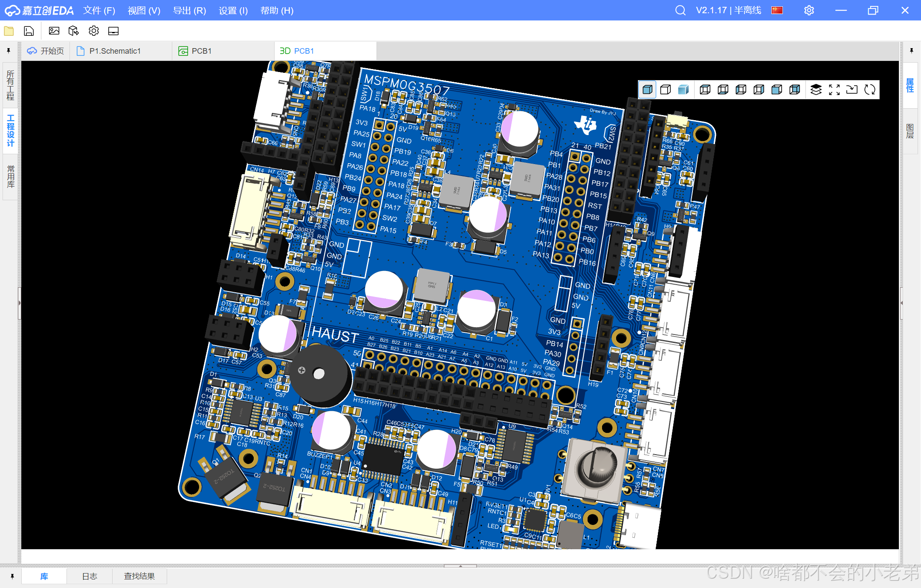Switch to back view cube icon
Screen dimensions: 921x588
(x=795, y=89)
